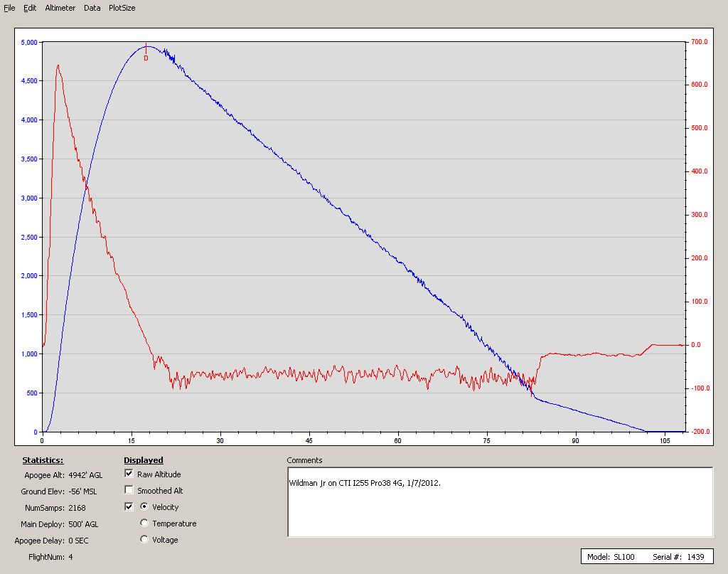Click the FlightNum value 4
This screenshot has width=728, height=574.
70,557
